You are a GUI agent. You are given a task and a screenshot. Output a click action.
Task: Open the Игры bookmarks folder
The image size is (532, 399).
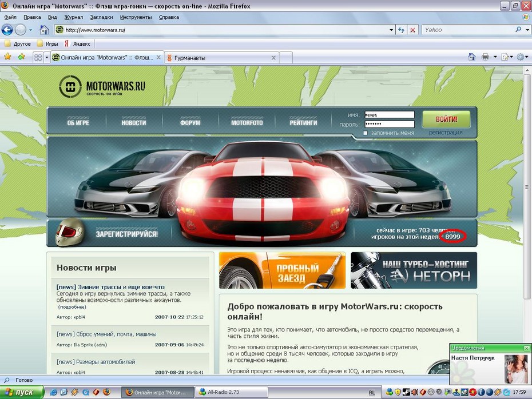click(x=48, y=44)
